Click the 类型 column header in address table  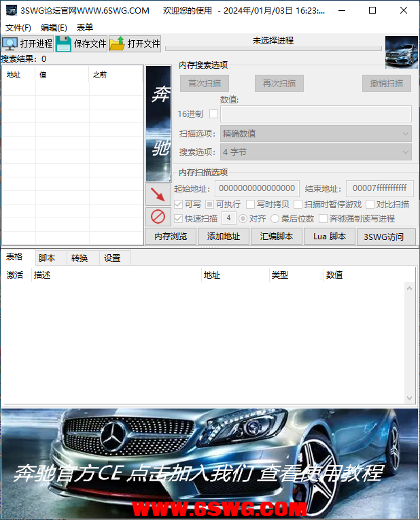point(297,275)
